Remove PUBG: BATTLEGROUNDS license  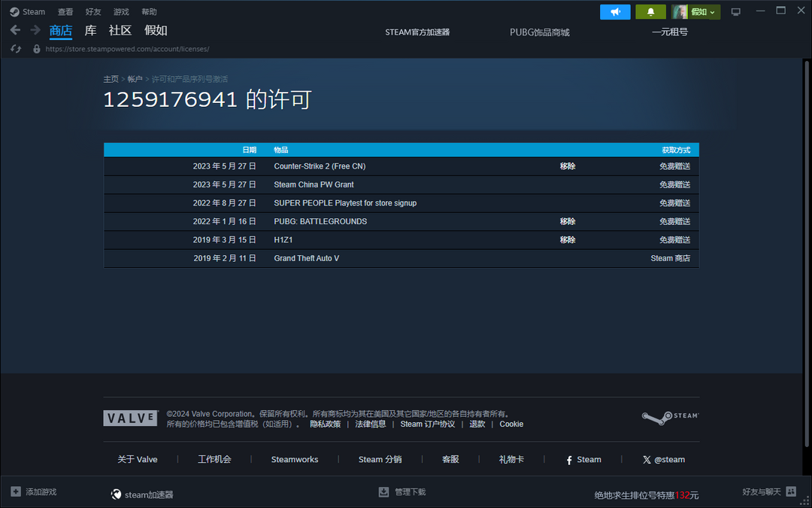(568, 221)
